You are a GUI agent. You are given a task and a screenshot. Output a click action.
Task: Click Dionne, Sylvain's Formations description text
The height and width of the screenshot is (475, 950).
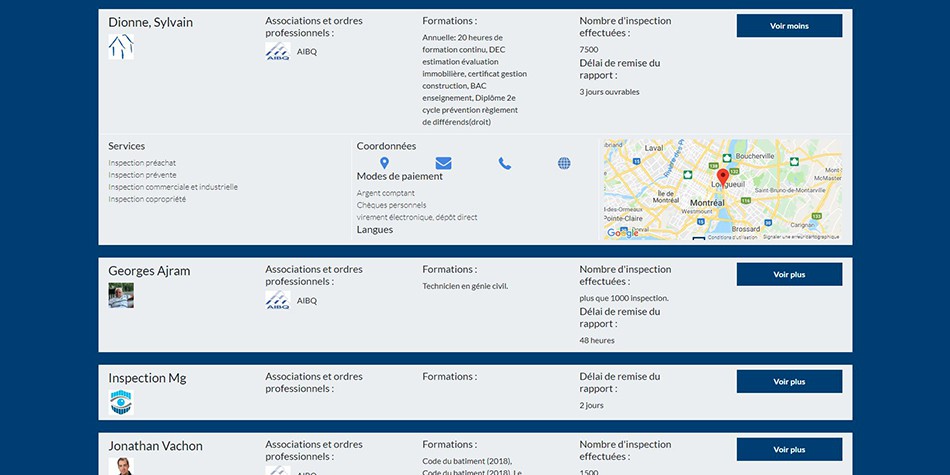click(474, 79)
